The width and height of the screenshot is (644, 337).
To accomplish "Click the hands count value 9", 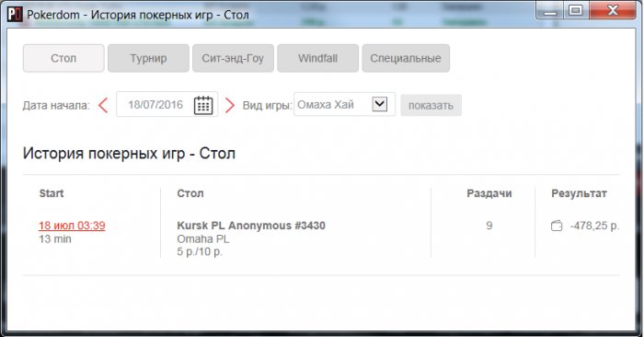I will click(x=489, y=226).
